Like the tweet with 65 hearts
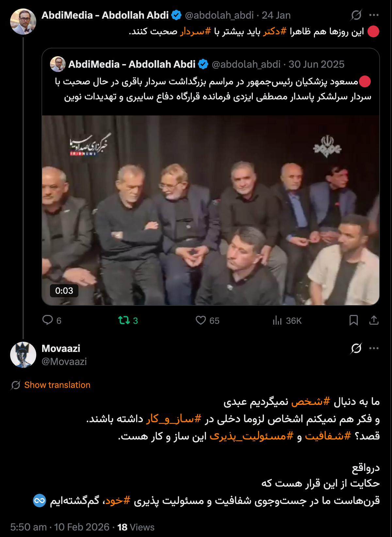This screenshot has width=392, height=537. [x=201, y=320]
